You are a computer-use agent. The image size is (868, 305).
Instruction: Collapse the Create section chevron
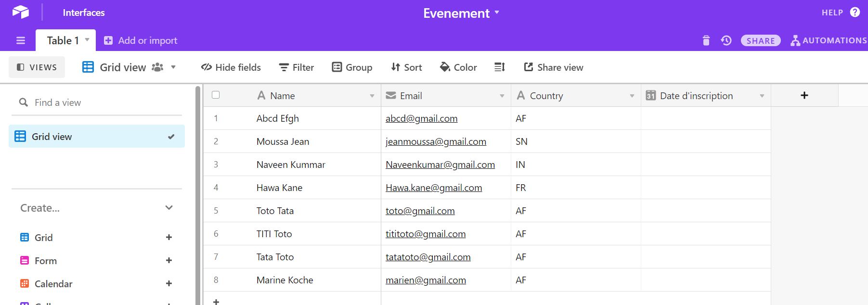pyautogui.click(x=169, y=208)
